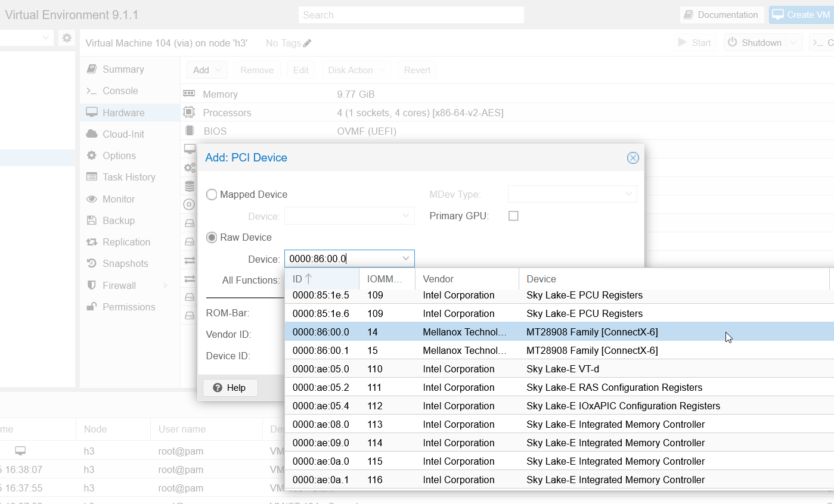Open the Task History section

coord(130,177)
